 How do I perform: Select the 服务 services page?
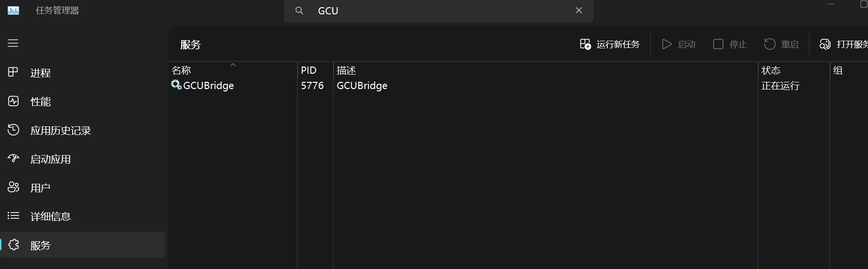[82, 245]
